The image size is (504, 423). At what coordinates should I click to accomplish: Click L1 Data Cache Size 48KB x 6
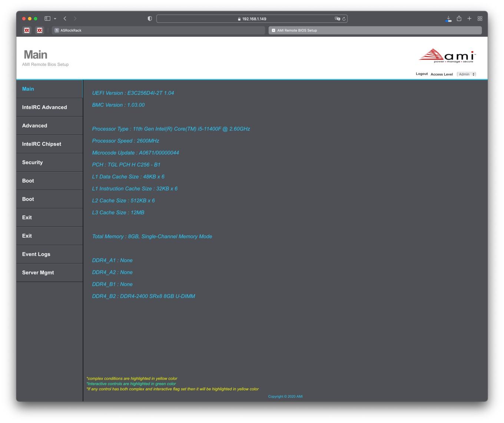(x=128, y=177)
